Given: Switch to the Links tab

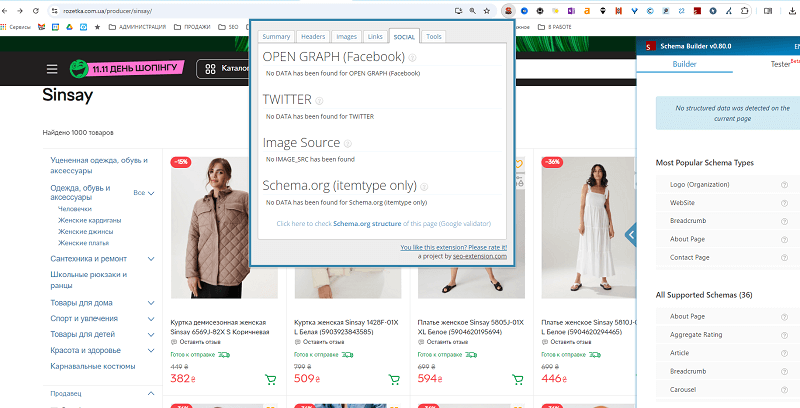Looking at the screenshot, I should (x=375, y=36).
